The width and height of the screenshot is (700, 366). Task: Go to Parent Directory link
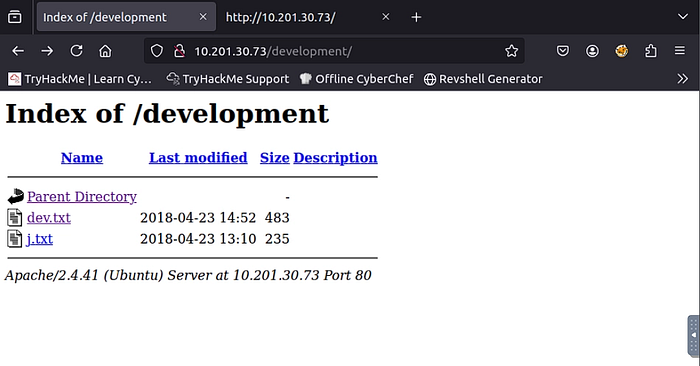click(82, 197)
